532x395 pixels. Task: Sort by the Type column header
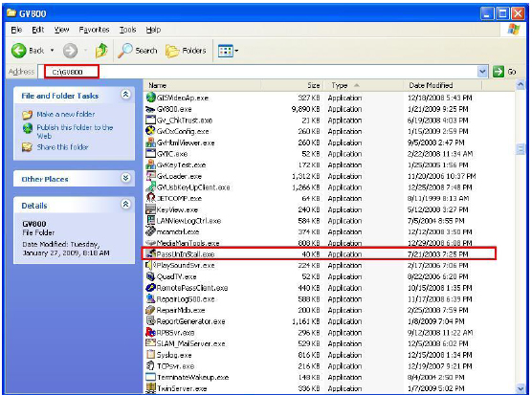point(364,85)
